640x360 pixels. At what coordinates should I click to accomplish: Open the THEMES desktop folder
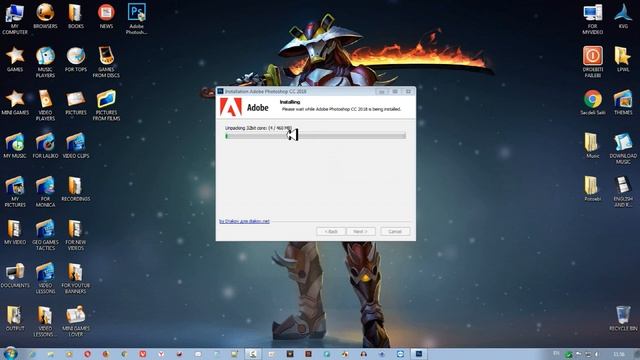[623, 102]
